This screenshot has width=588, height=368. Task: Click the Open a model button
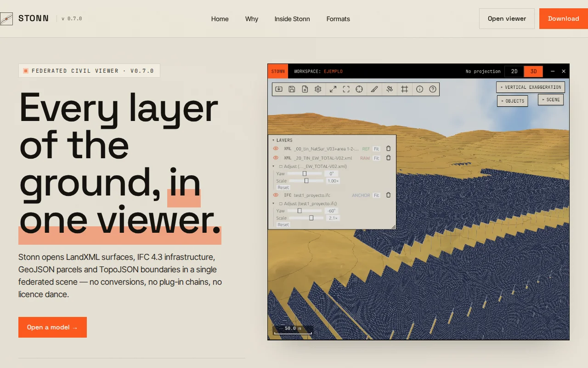52,327
